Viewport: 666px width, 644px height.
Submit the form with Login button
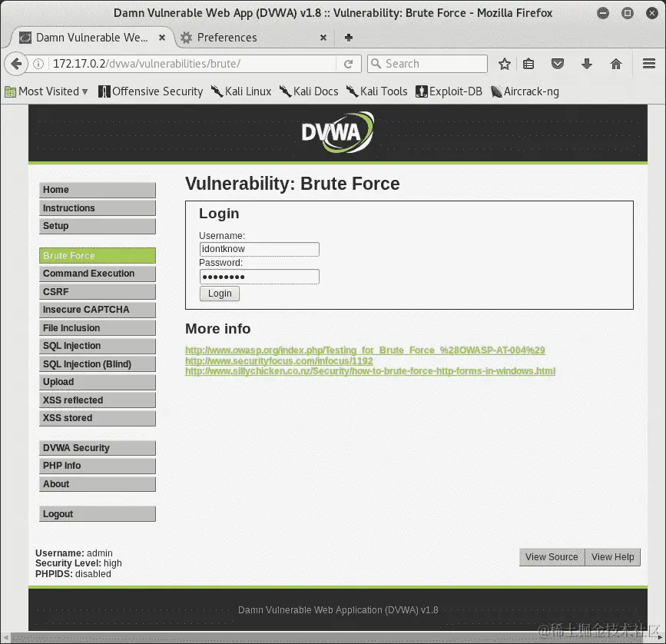[220, 294]
